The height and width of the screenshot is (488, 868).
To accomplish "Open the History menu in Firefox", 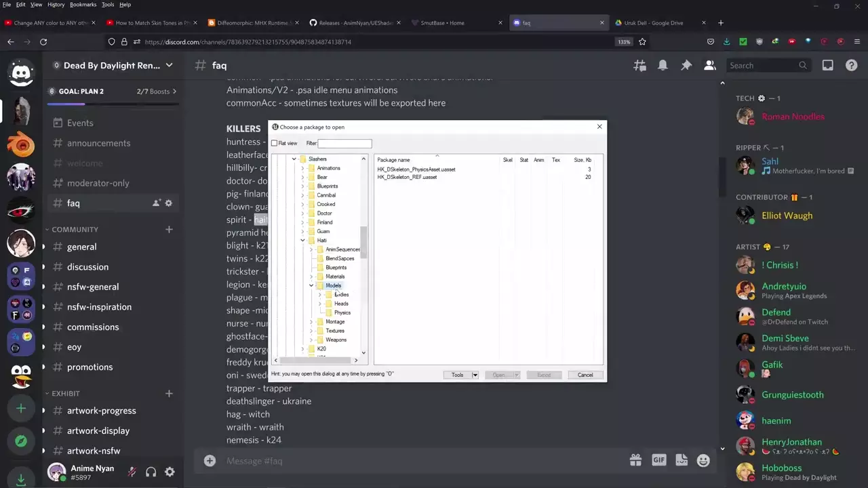I will [x=56, y=5].
